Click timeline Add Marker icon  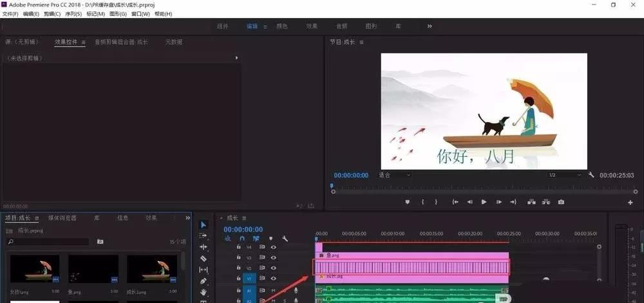coord(270,239)
